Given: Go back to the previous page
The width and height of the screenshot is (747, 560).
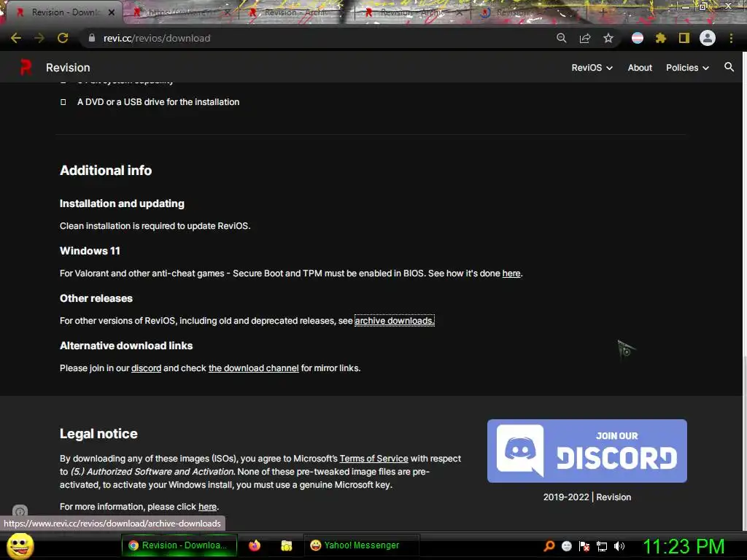Looking at the screenshot, I should coord(16,38).
